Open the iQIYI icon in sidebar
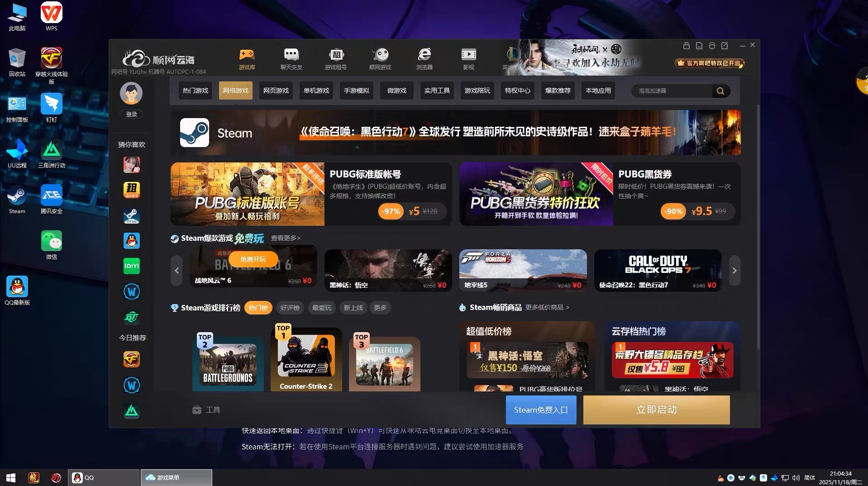This screenshot has width=868, height=486. click(x=131, y=266)
